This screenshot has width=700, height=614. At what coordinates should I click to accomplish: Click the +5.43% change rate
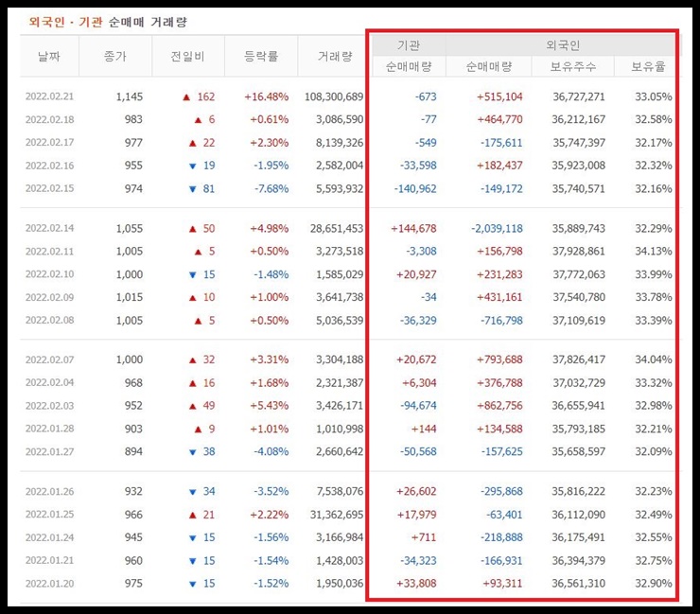[270, 406]
